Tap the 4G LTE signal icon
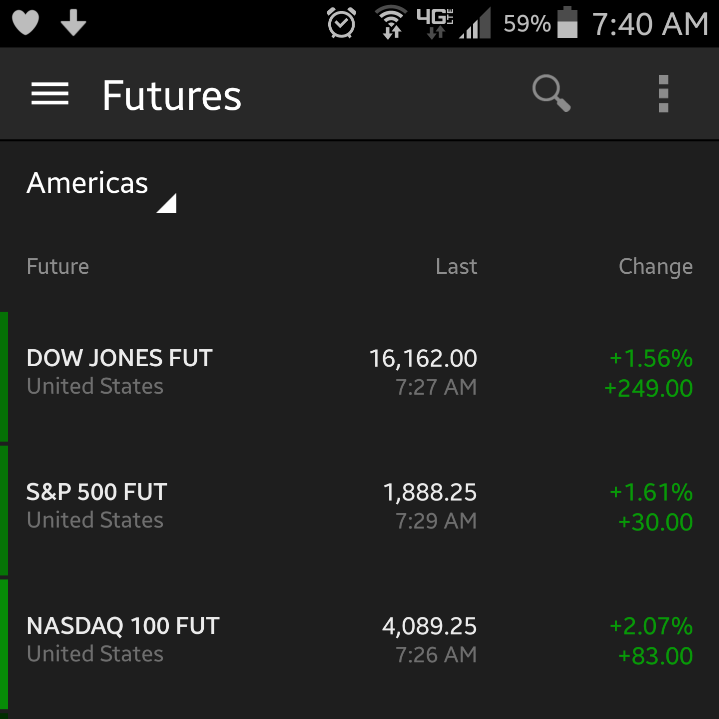Viewport: 719px width, 719px height. pos(435,22)
